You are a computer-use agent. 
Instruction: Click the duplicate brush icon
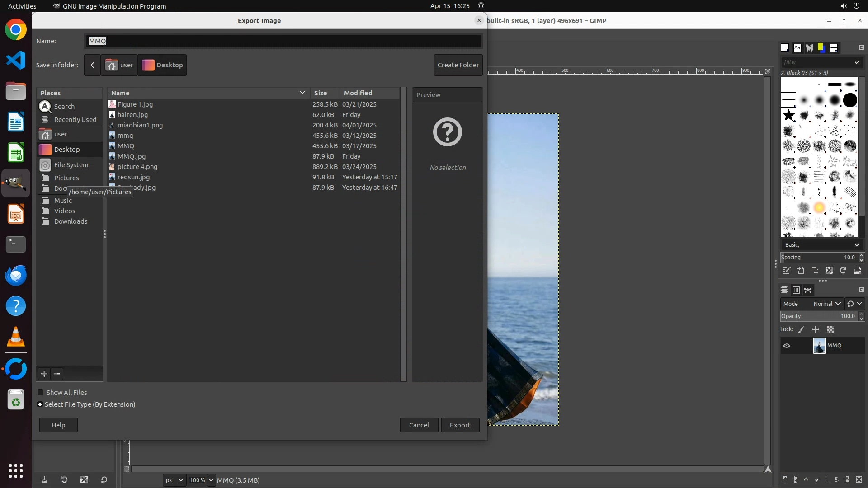(x=815, y=271)
